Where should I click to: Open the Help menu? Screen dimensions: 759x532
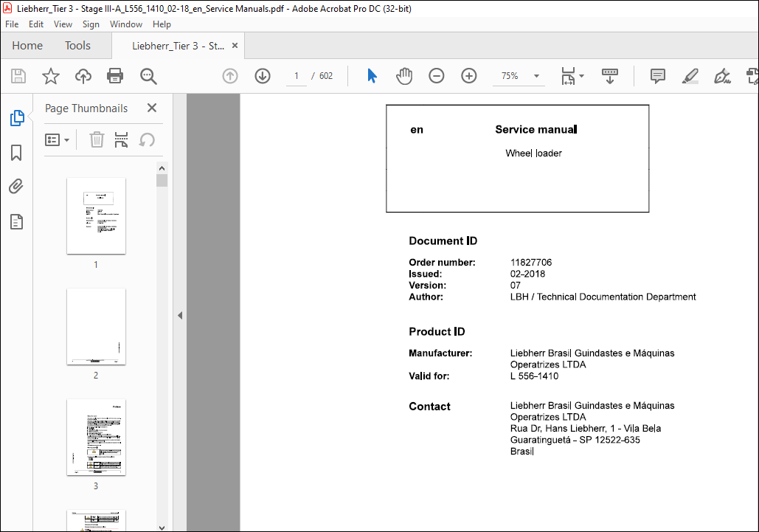[x=162, y=24]
